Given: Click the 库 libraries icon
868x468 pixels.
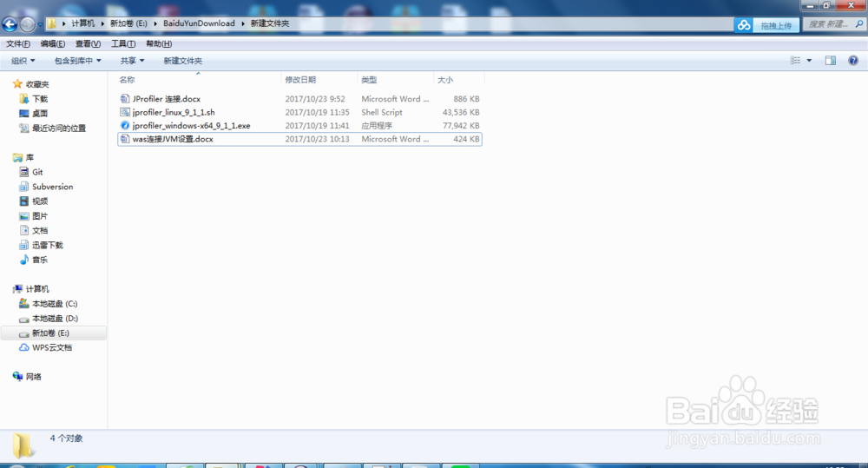Looking at the screenshot, I should pyautogui.click(x=17, y=157).
